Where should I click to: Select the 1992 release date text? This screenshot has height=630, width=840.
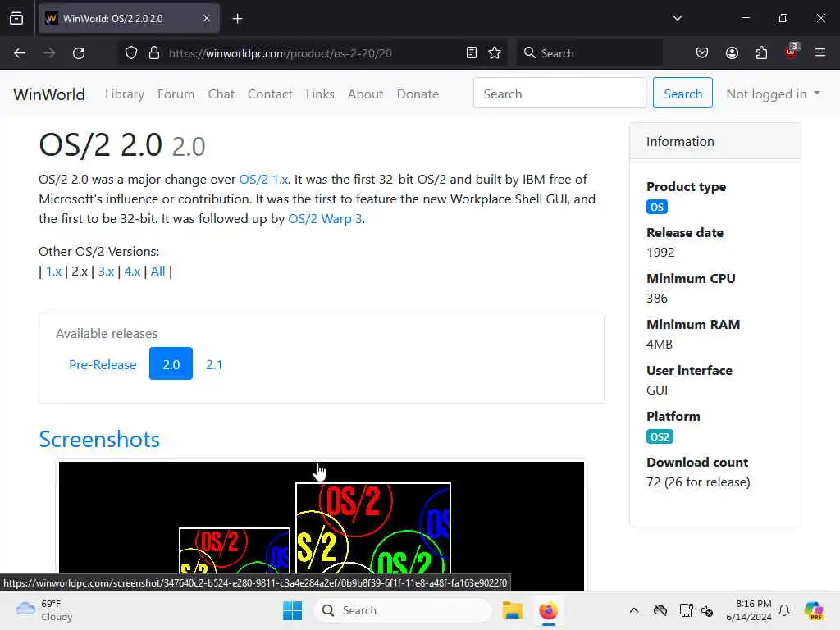click(660, 253)
